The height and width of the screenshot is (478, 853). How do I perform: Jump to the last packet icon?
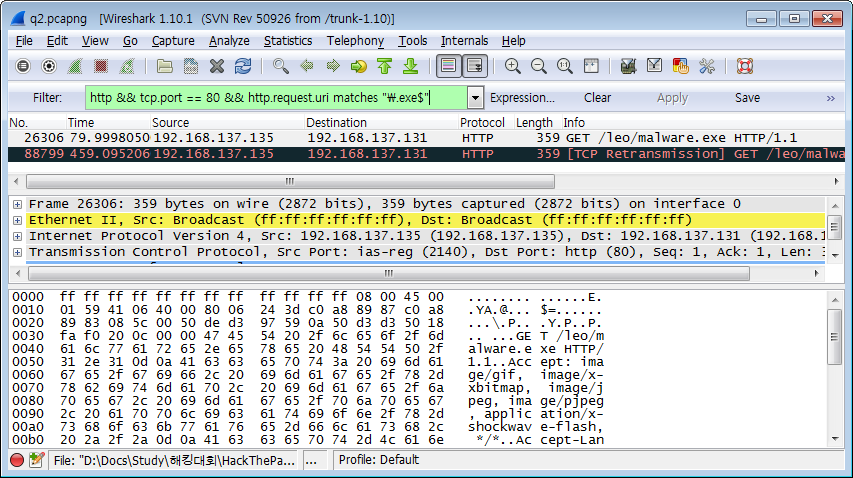point(410,67)
